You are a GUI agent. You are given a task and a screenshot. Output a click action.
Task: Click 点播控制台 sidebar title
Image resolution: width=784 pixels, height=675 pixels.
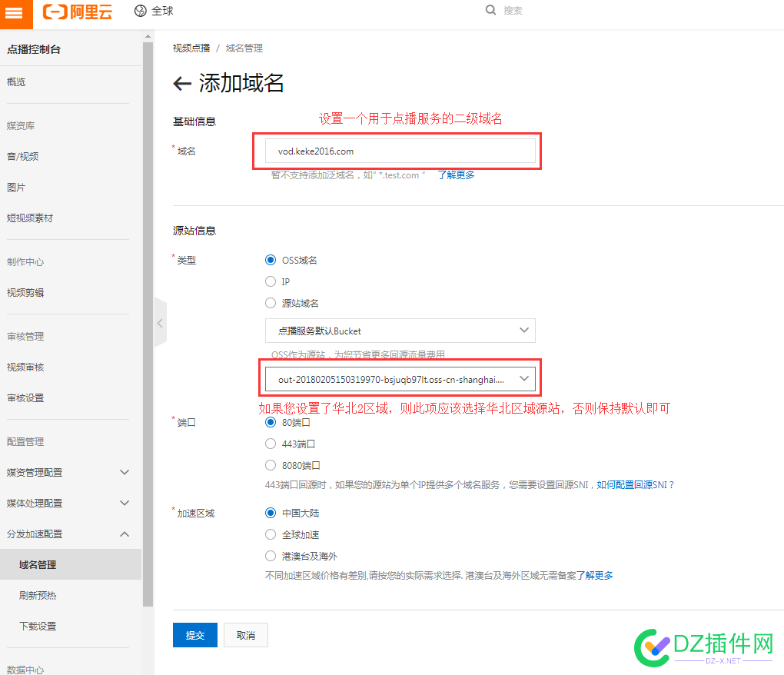[34, 49]
